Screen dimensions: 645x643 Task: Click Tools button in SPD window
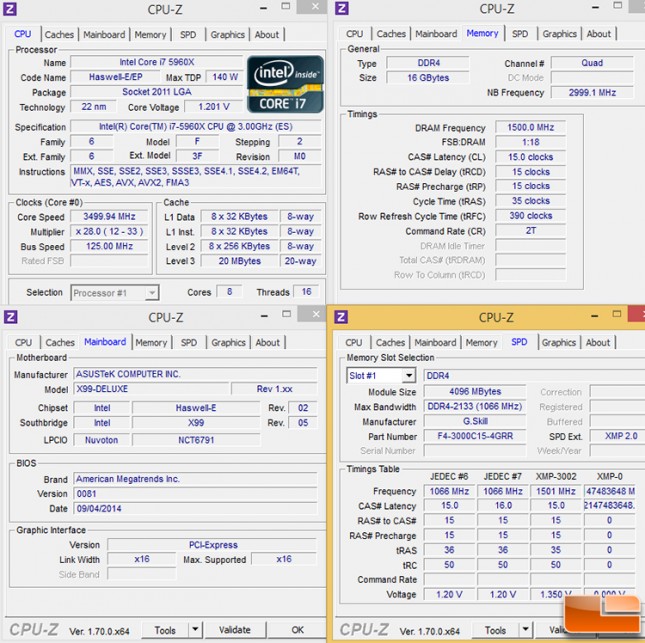[495, 630]
